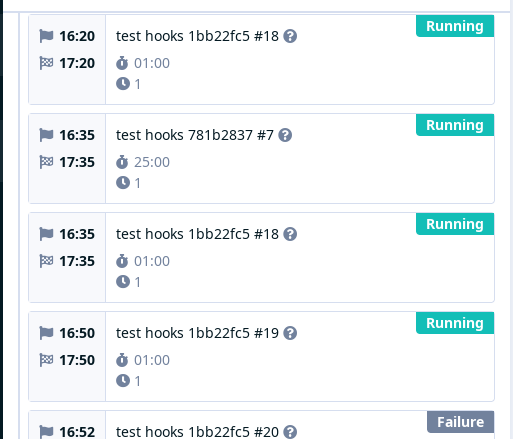Click help icon next to 1bb22fc5 #19
Image resolution: width=513 pixels, height=439 pixels.
pos(290,333)
